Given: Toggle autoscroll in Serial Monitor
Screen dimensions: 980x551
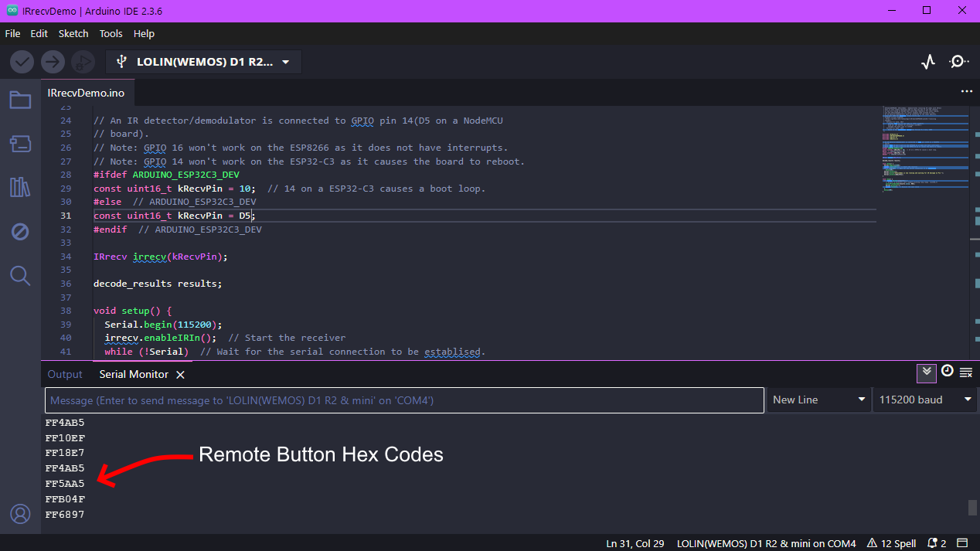Looking at the screenshot, I should click(x=927, y=372).
